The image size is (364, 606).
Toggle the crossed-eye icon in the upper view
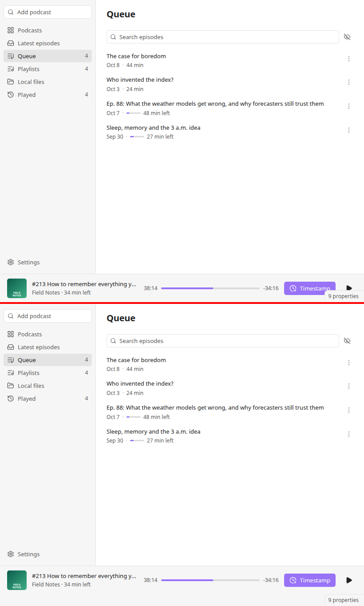(x=347, y=37)
